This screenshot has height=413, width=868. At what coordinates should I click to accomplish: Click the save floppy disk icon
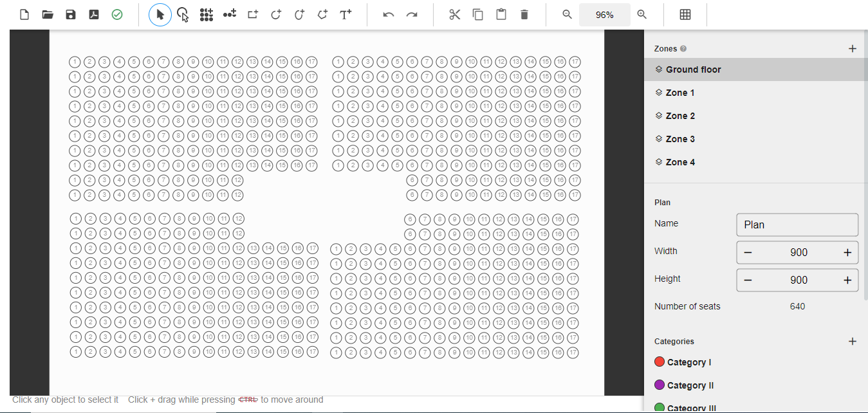[x=71, y=15]
